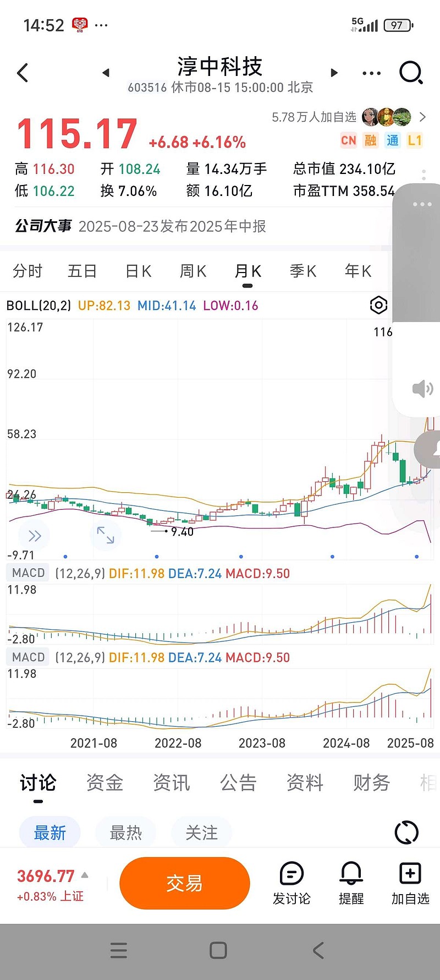Post a comment with 发讨论 icon
The image size is (440, 980).
point(291,883)
